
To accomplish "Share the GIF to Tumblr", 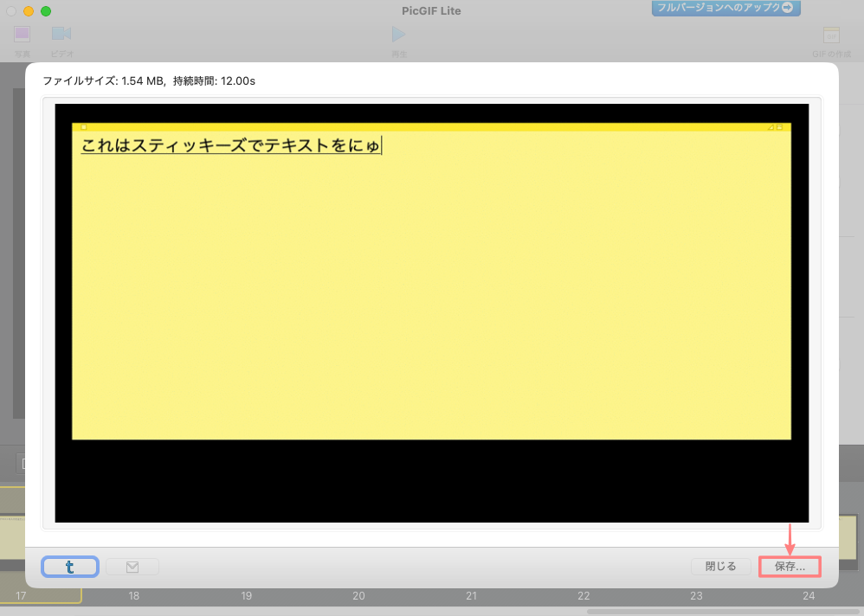I will 70,567.
